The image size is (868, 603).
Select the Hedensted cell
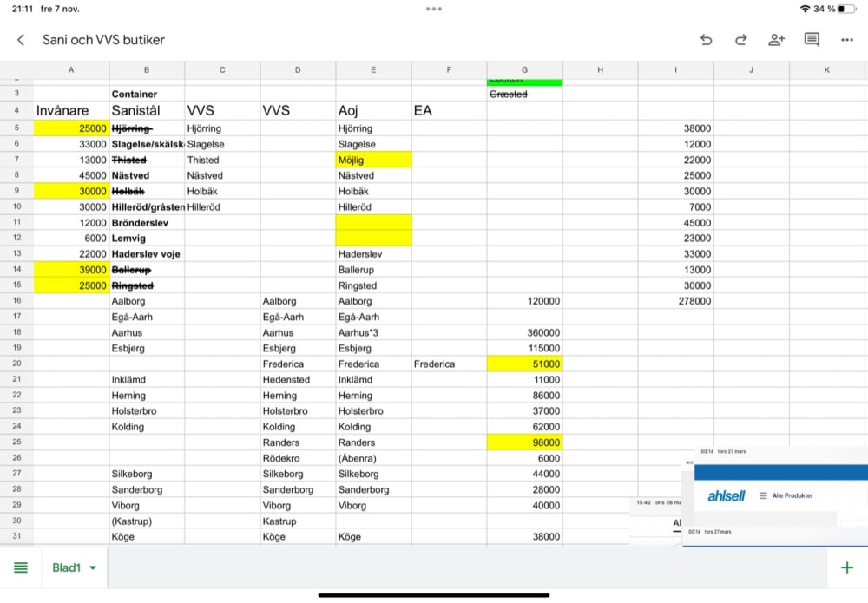point(298,380)
